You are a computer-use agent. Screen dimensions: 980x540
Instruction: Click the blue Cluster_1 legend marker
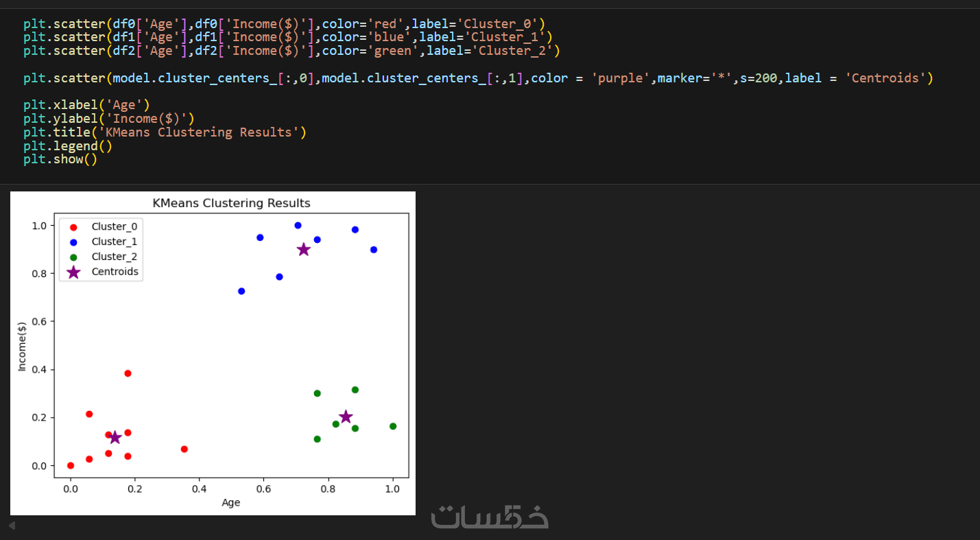pyautogui.click(x=73, y=242)
